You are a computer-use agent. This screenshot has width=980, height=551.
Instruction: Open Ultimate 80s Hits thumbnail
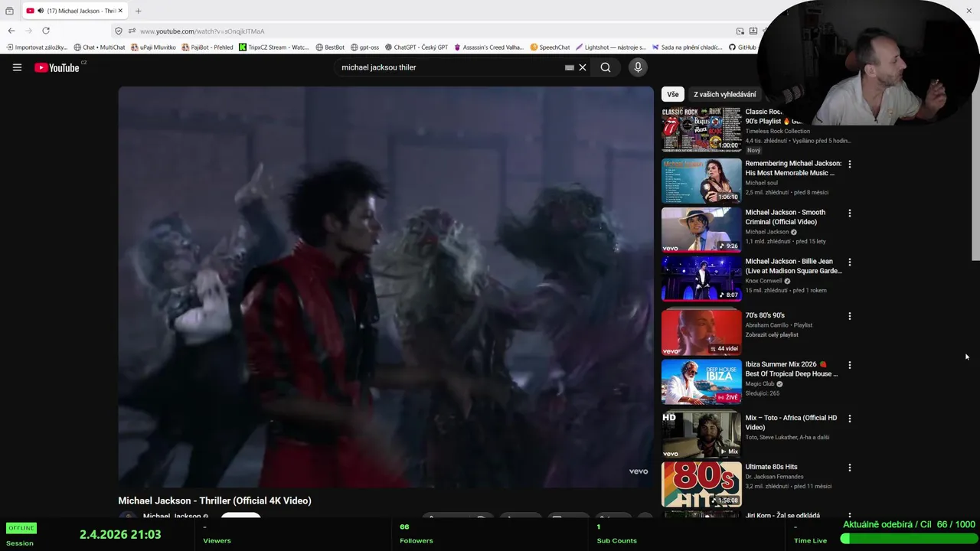pyautogui.click(x=701, y=484)
